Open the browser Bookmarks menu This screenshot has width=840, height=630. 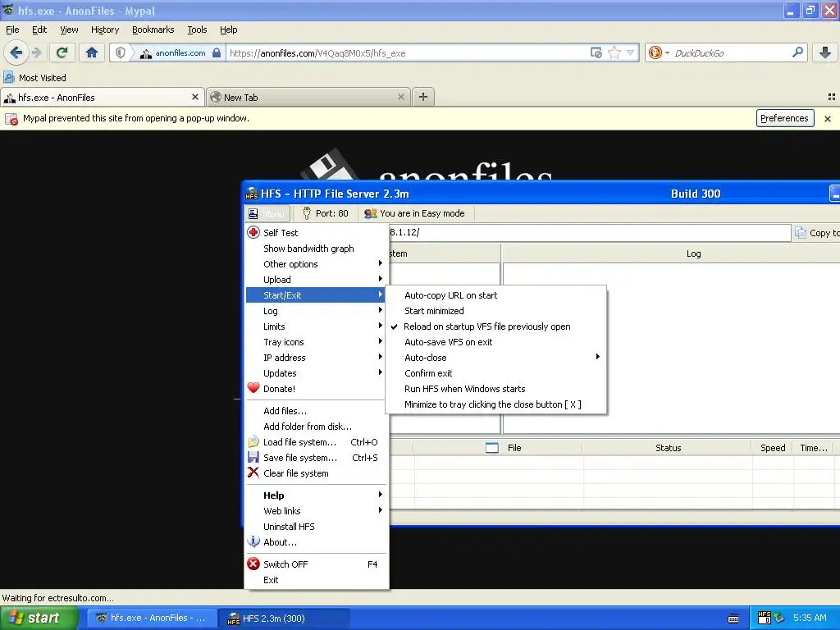click(153, 30)
